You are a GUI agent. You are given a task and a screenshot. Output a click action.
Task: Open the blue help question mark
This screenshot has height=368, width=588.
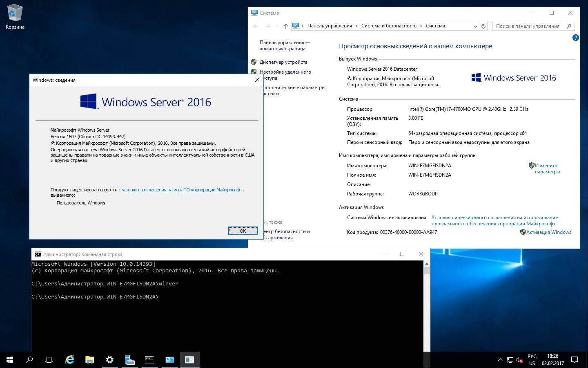click(x=576, y=38)
